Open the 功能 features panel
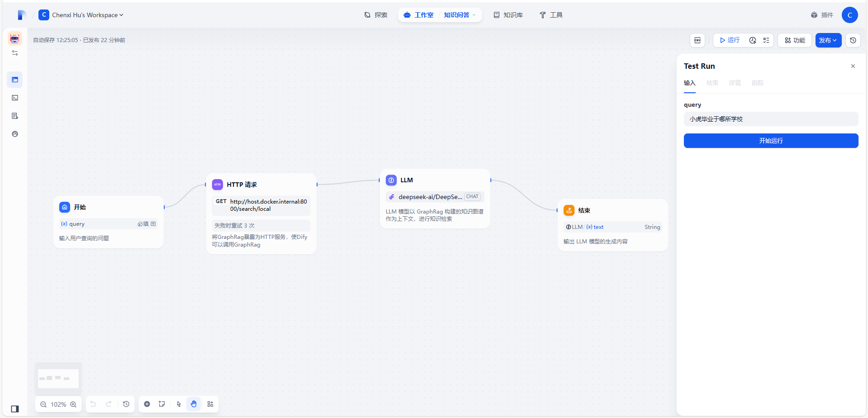The height and width of the screenshot is (418, 868). point(794,40)
